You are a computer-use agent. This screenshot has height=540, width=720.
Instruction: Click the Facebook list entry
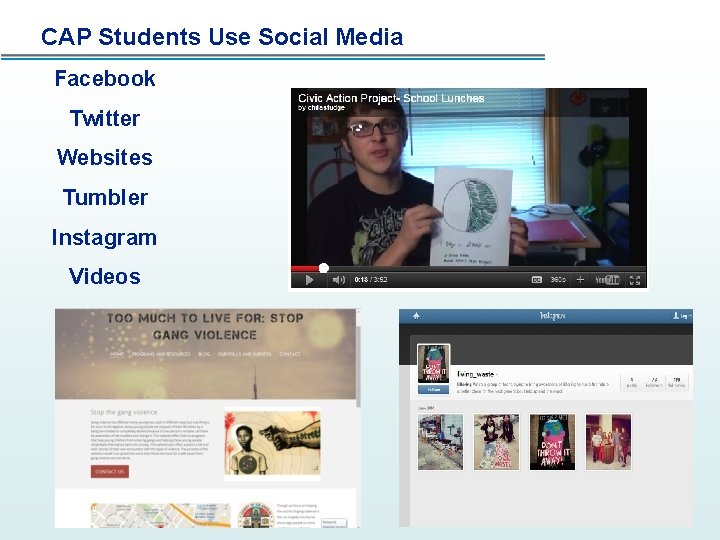[105, 78]
